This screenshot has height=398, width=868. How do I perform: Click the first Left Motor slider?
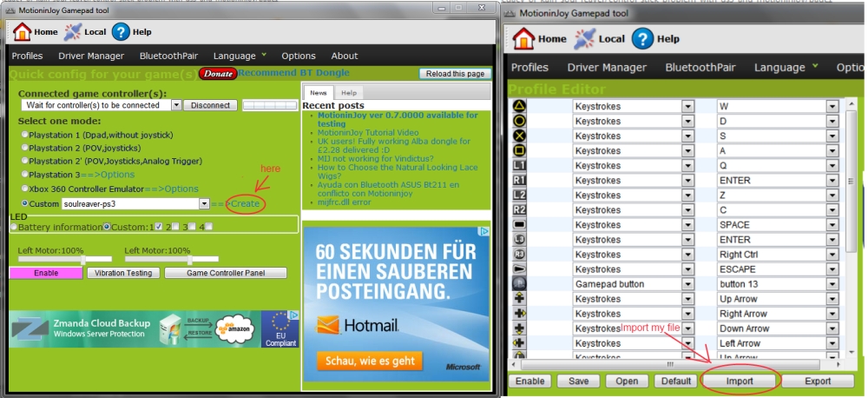point(65,259)
